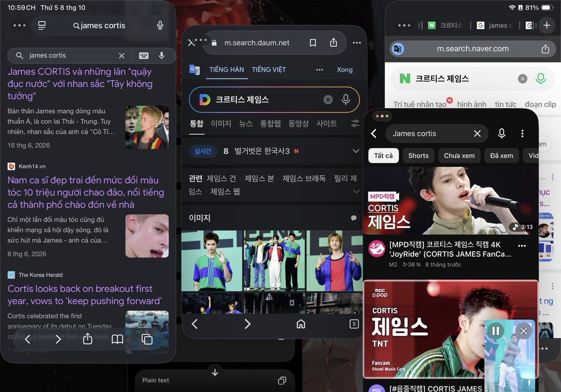Open Safari tabs overview icon

pos(147,339)
